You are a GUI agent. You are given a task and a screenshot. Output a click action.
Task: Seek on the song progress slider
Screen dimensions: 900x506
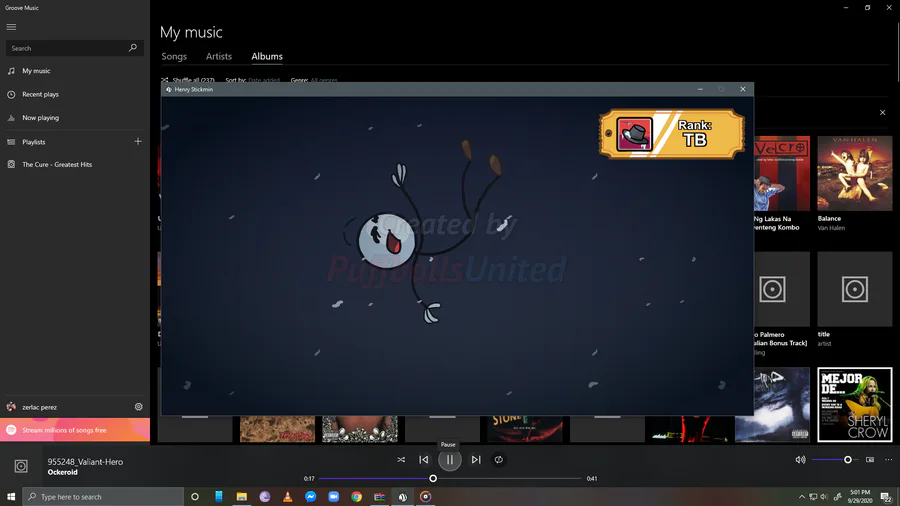pos(450,478)
